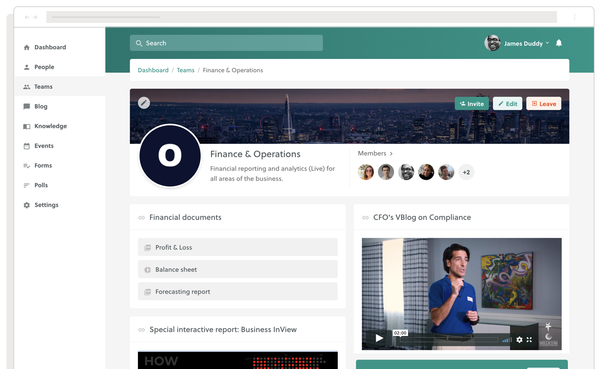Click the link icon beside CFO's VBlog
The image size is (600, 369).
tap(365, 217)
